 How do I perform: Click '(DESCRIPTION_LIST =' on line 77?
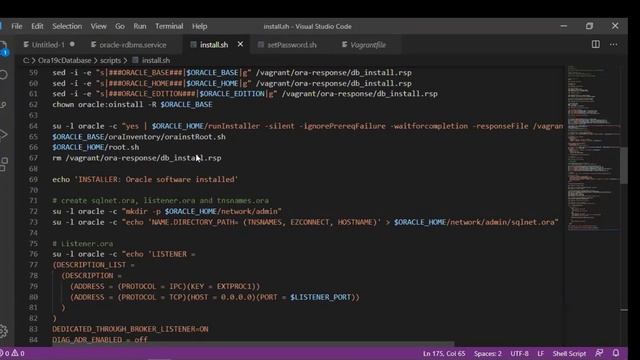pos(93,265)
